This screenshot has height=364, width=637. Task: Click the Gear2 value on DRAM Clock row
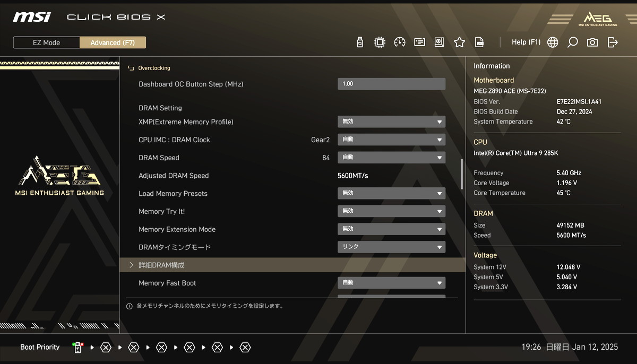pos(320,140)
